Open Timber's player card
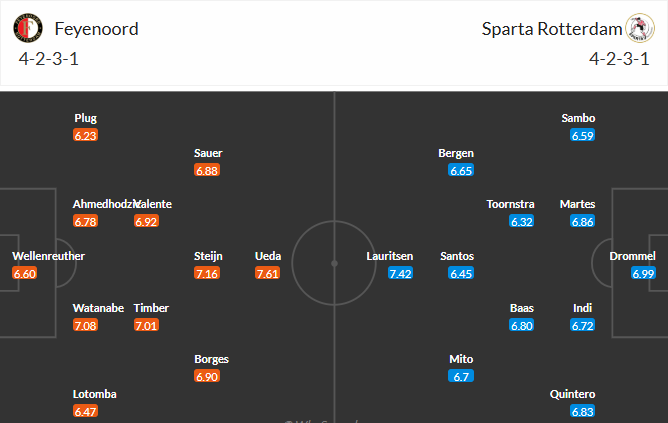 tap(151, 308)
